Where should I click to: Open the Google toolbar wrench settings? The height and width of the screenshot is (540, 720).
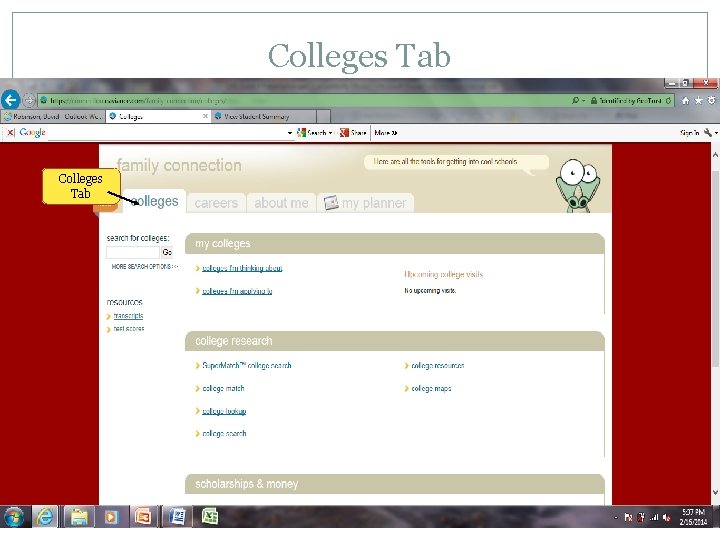pos(710,133)
